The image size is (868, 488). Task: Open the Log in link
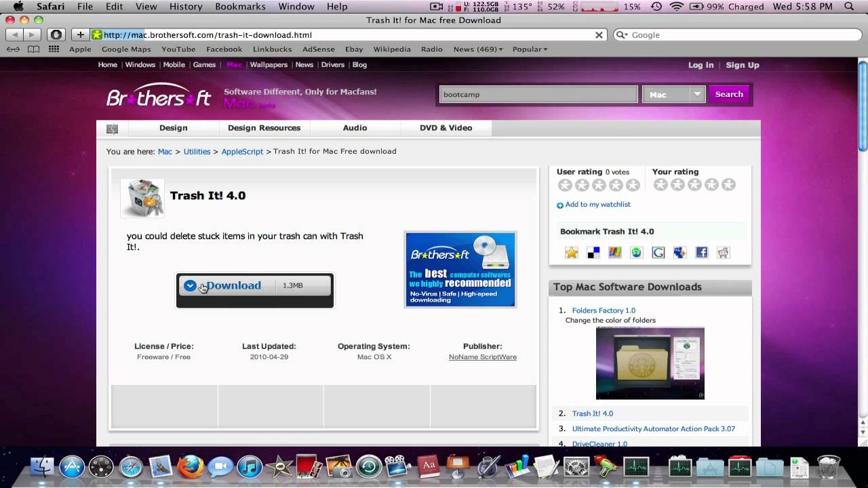(x=701, y=65)
